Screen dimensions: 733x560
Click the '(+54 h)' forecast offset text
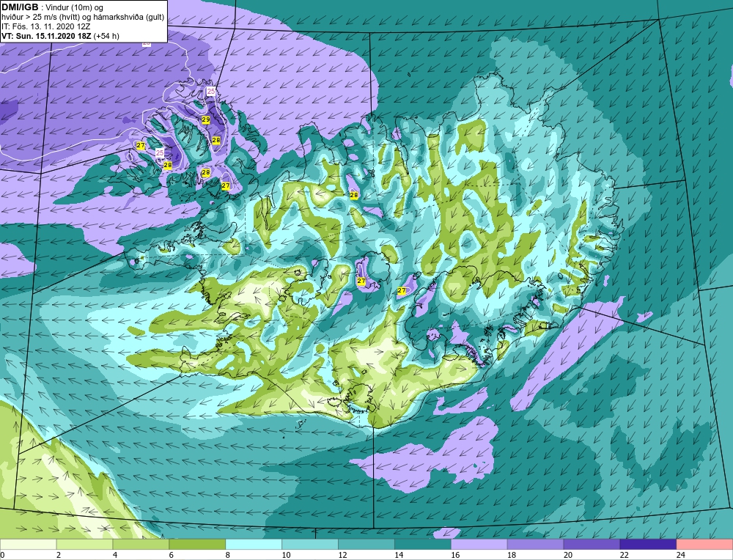(106, 36)
